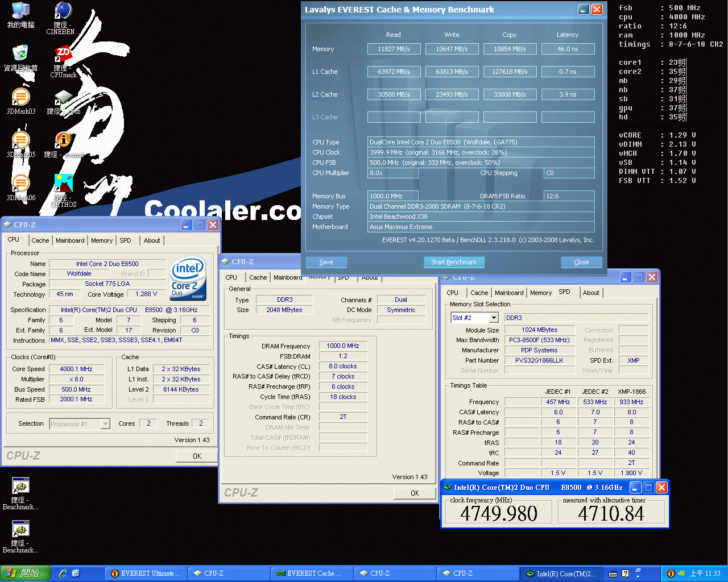
Task: Click the CPU-Z title bar icon of left window
Action: tap(8, 225)
